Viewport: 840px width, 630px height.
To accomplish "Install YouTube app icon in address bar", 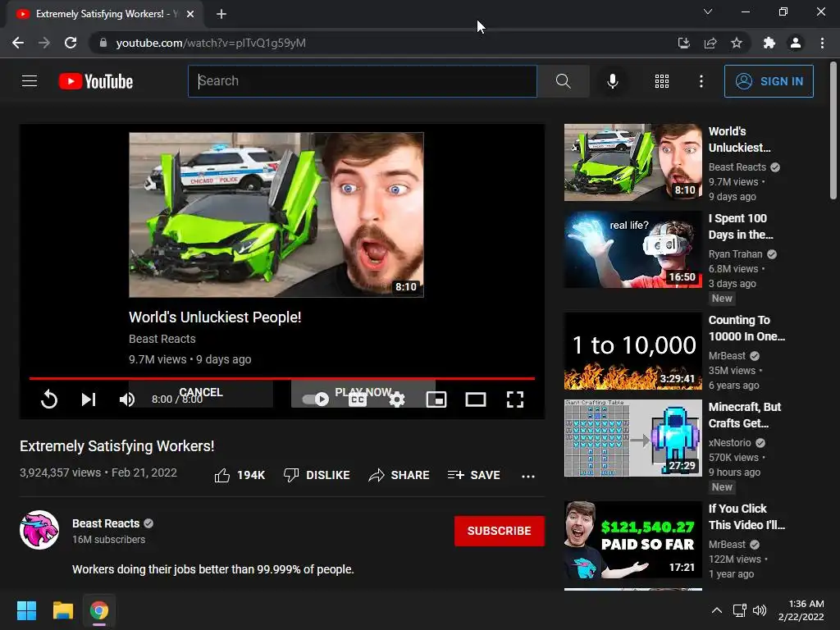I will tap(683, 43).
